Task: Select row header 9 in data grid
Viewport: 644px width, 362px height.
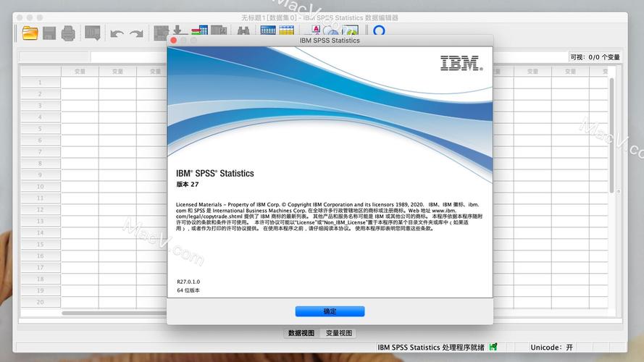Action: [x=41, y=174]
